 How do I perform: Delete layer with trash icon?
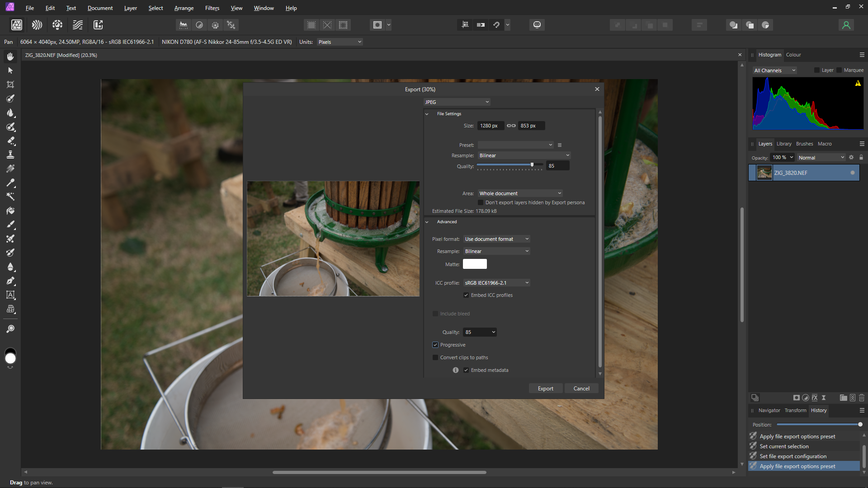tap(862, 398)
